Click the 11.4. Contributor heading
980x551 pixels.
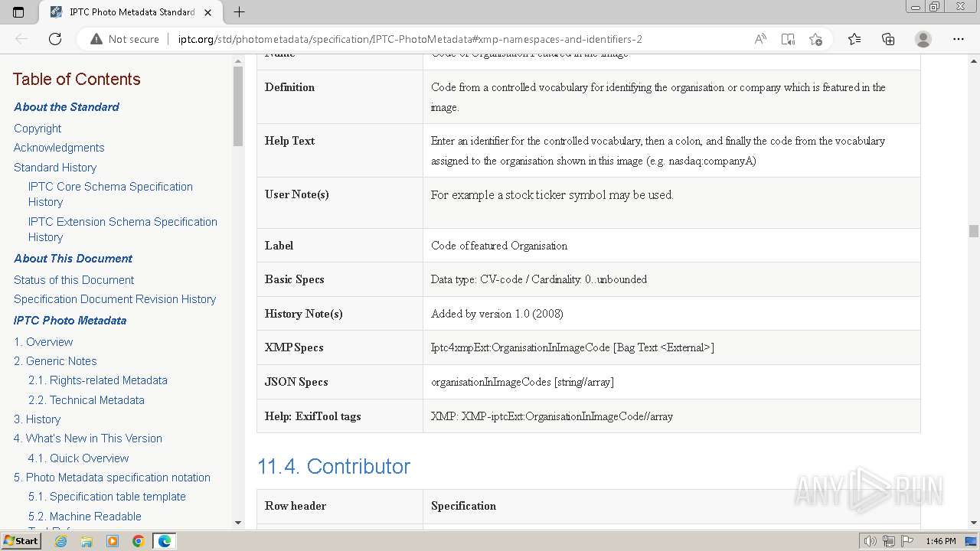(x=333, y=467)
